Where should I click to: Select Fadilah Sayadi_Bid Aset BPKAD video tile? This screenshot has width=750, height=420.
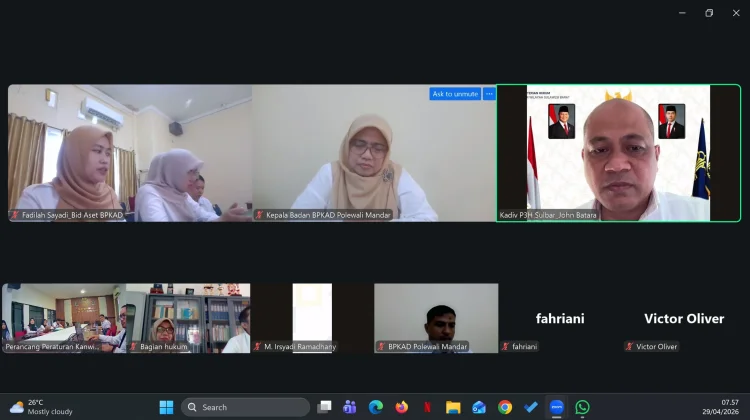(x=130, y=153)
